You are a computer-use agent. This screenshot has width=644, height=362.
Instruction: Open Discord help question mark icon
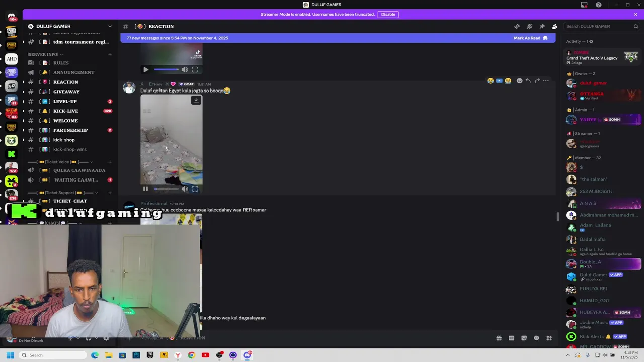pyautogui.click(x=598, y=5)
